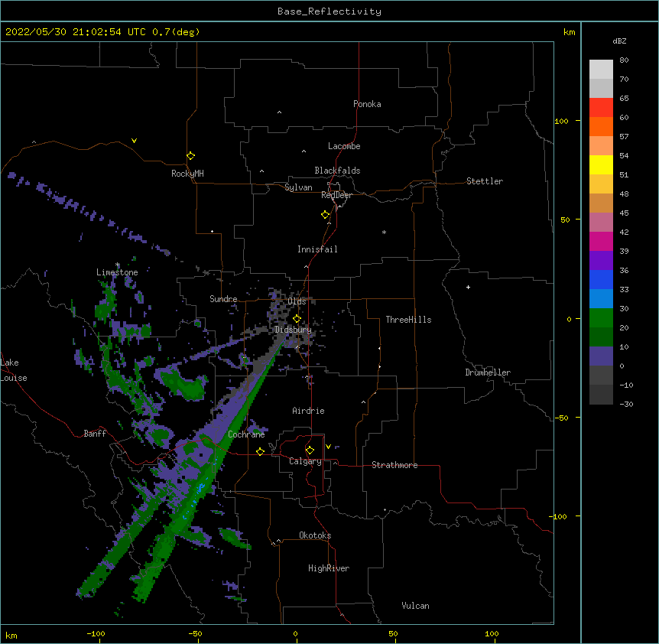This screenshot has width=659, height=644.
Task: Click the Blackfalds city label
Action: click(x=337, y=171)
